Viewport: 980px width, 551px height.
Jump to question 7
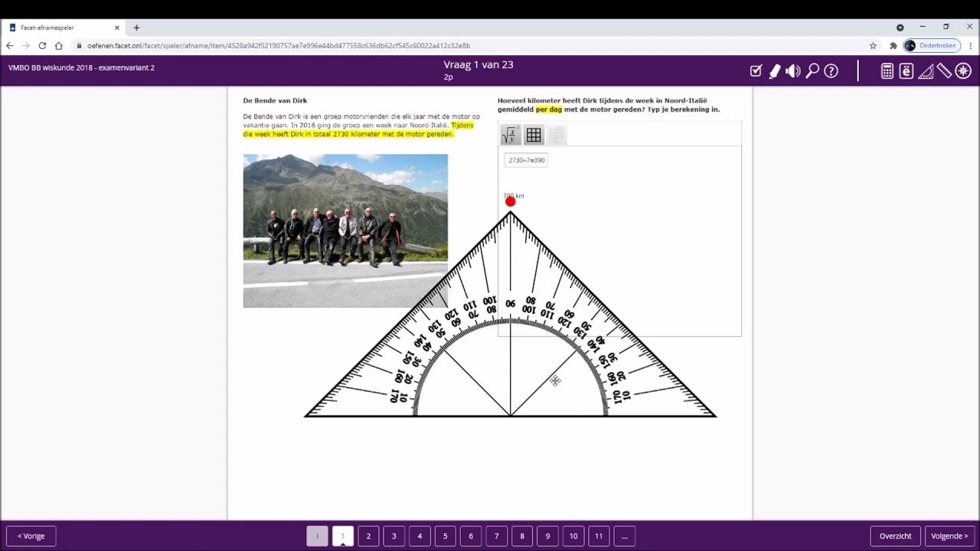(496, 536)
